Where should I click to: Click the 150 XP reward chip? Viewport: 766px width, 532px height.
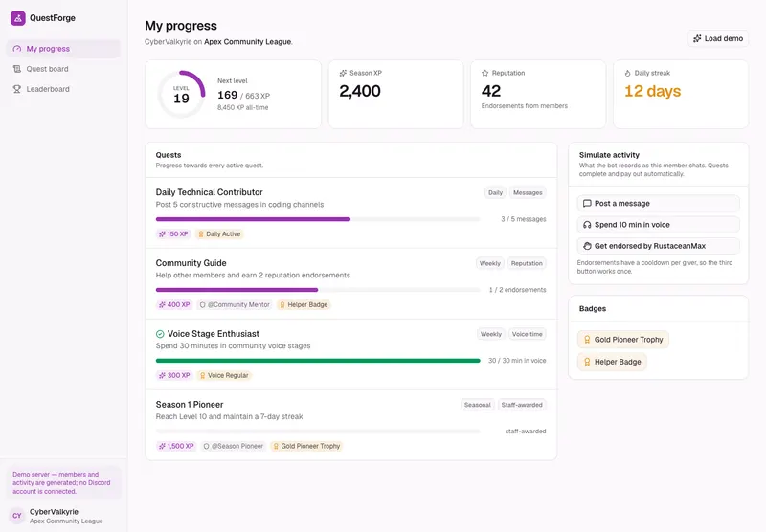(x=173, y=233)
